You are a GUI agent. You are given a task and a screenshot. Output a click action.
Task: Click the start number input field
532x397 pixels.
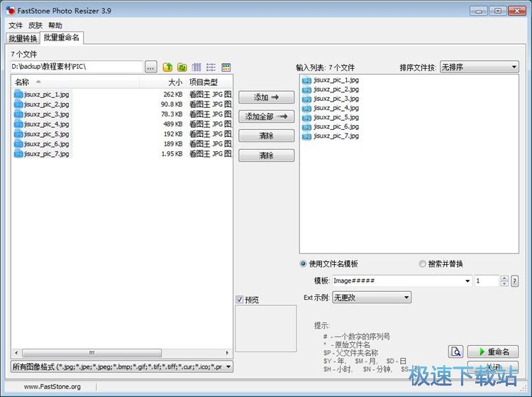tap(487, 281)
